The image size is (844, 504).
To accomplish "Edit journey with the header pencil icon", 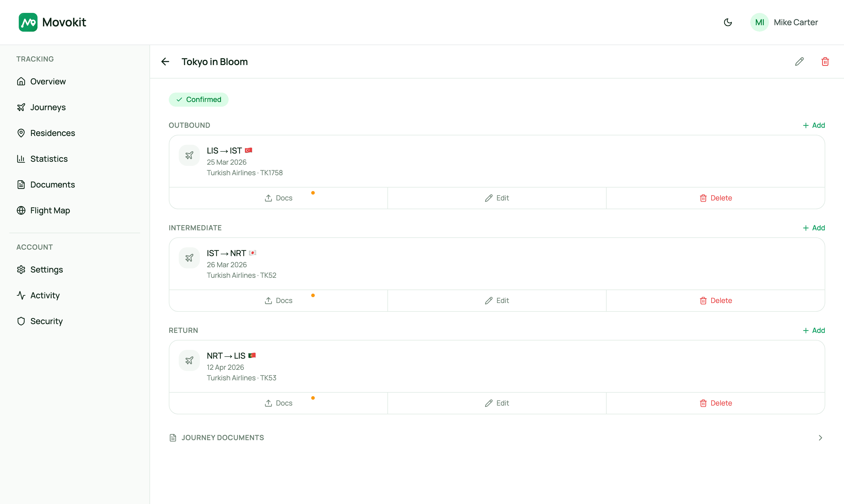I will pyautogui.click(x=799, y=62).
